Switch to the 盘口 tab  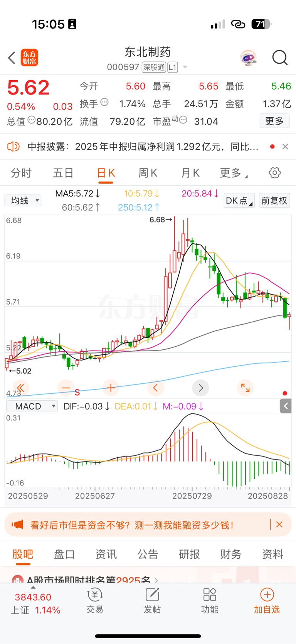coord(64,554)
